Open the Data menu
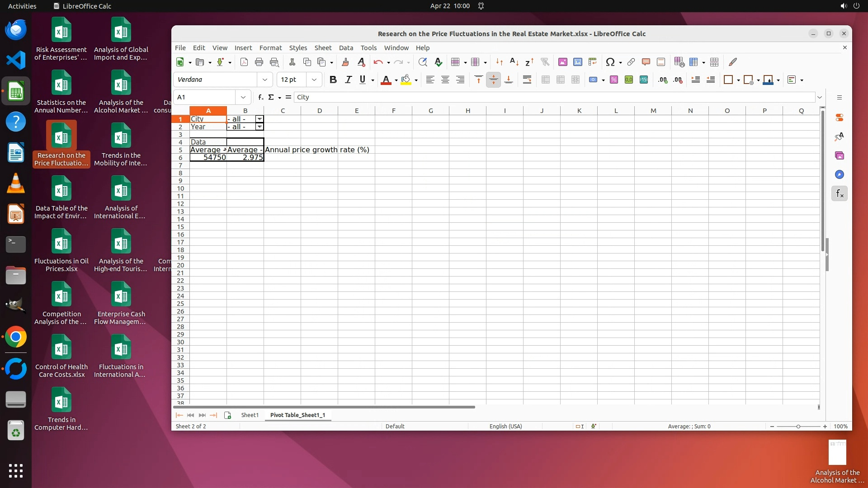Viewport: 868px width, 488px height. 346,48
